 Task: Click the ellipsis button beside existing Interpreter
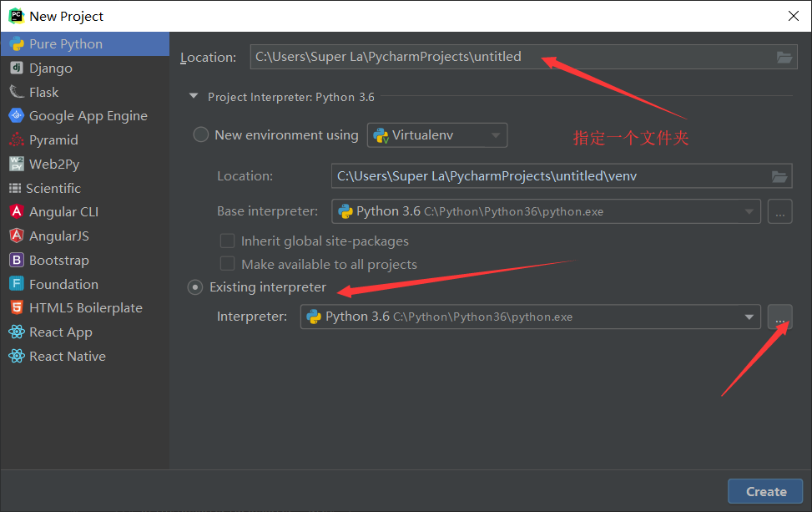click(780, 317)
